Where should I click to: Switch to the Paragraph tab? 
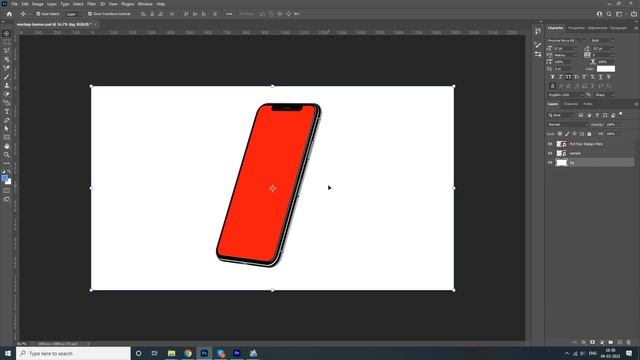[618, 28]
